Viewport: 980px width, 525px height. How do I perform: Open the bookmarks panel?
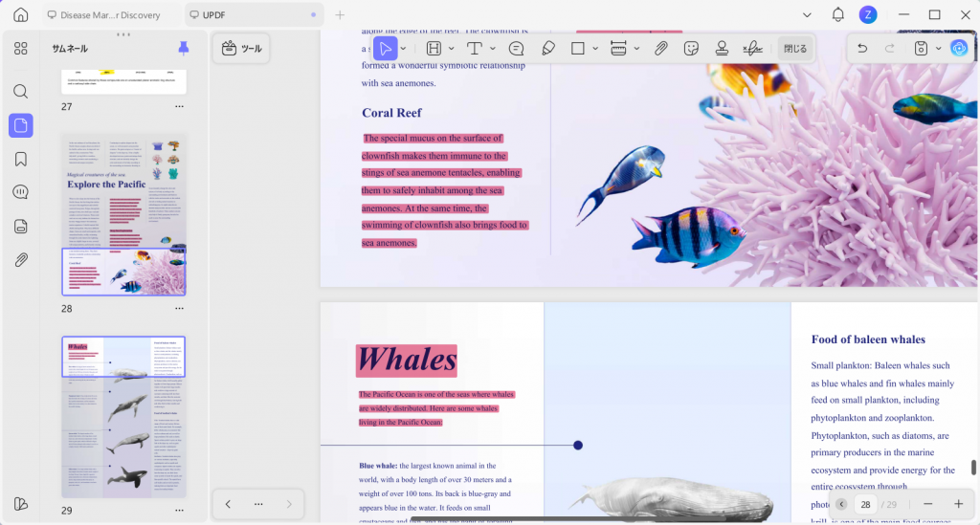pos(21,159)
